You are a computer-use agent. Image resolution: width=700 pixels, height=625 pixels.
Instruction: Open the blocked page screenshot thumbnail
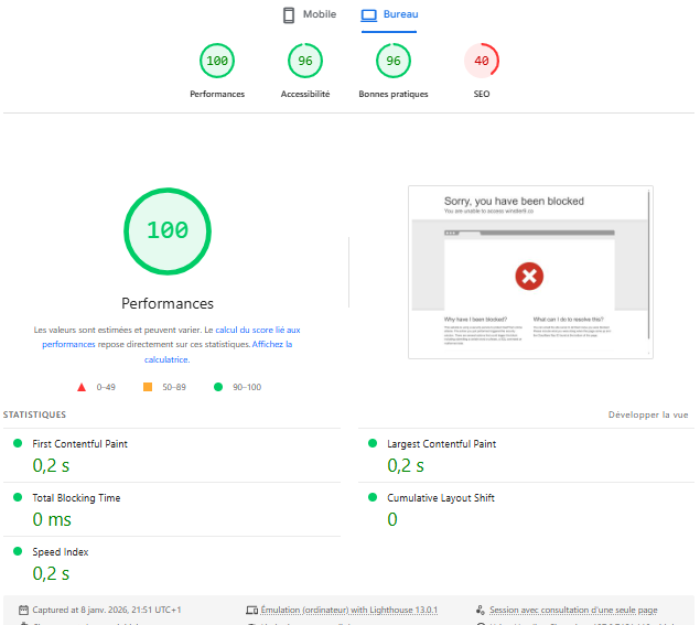[530, 271]
